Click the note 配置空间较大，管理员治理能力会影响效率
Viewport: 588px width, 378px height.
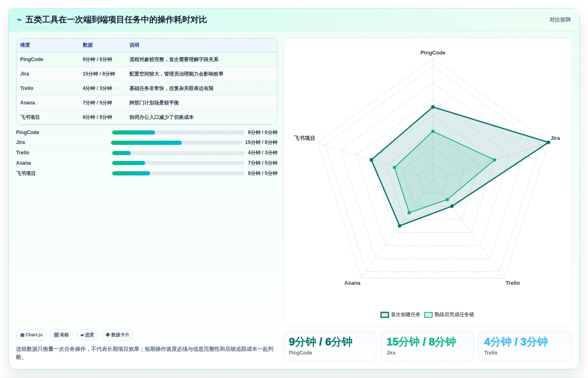(176, 74)
